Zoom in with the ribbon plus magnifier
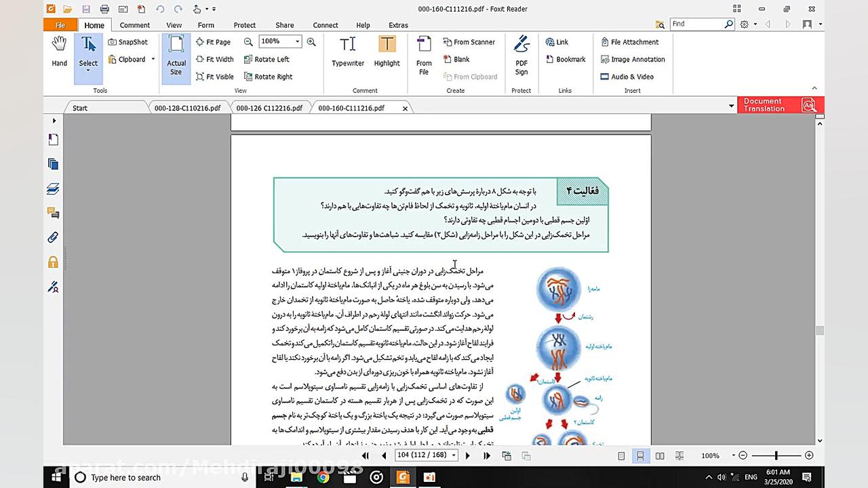Screen dimensions: 868x488 pos(311,42)
